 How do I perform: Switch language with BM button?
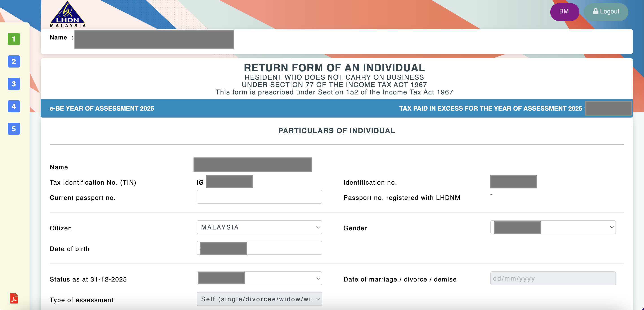pos(564,12)
